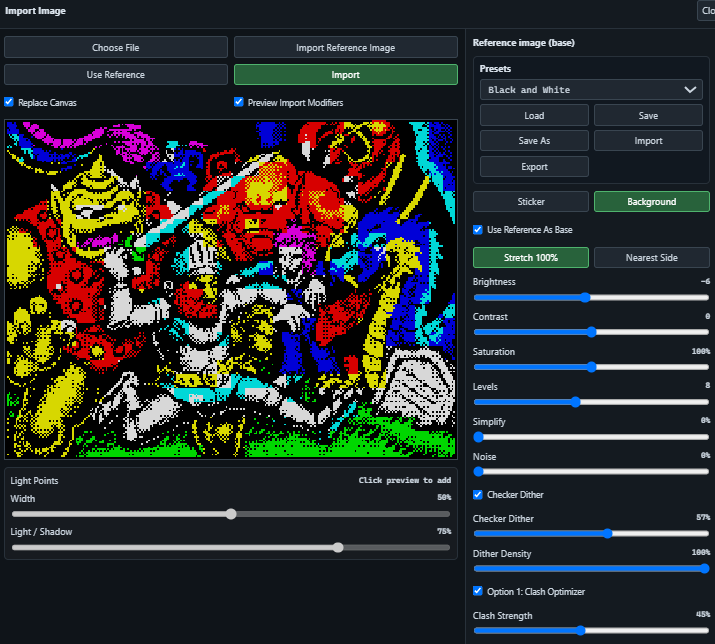The height and width of the screenshot is (644, 715).
Task: Adjust the Clash Strength slider
Action: click(x=591, y=631)
